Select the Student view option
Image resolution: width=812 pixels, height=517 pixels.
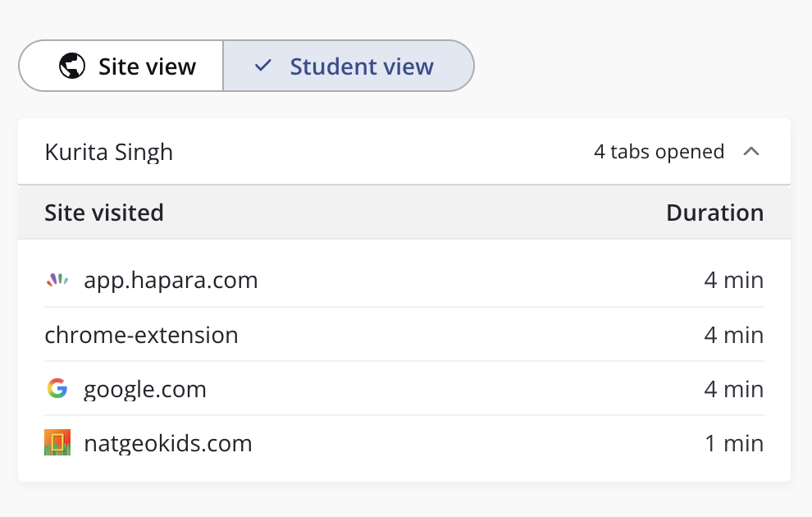point(349,66)
